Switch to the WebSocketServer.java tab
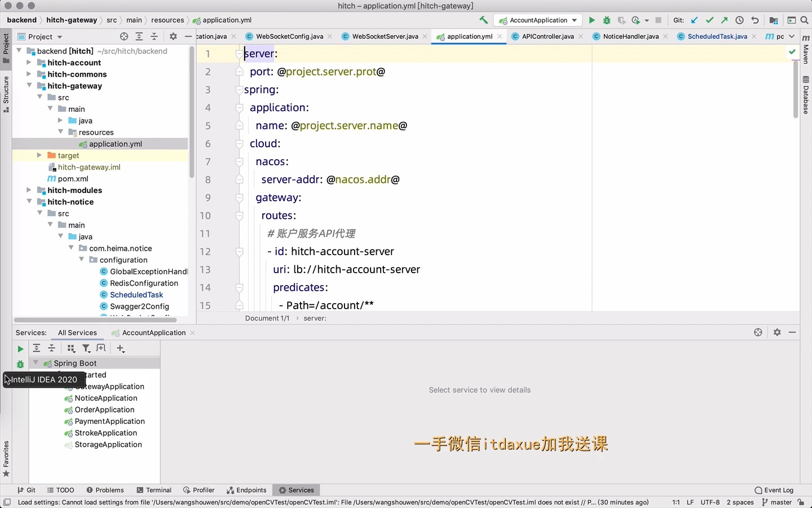Viewport: 812px width, 508px height. coord(385,36)
